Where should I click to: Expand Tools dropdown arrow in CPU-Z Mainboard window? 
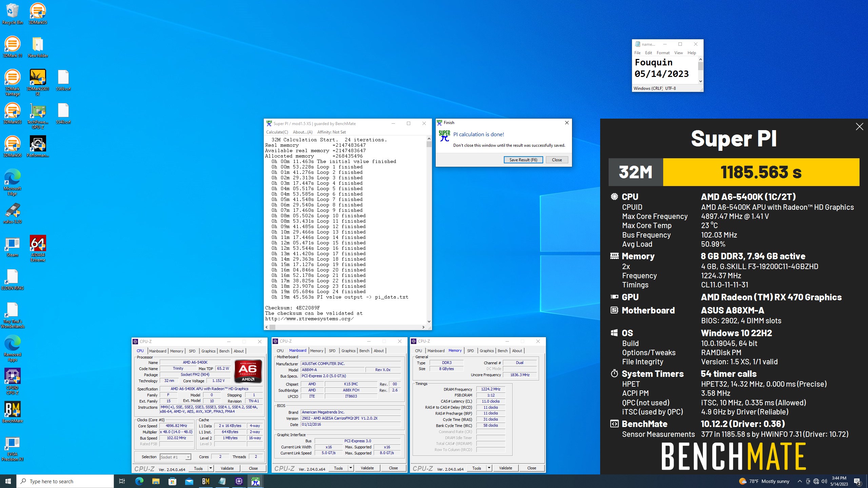[x=351, y=468]
